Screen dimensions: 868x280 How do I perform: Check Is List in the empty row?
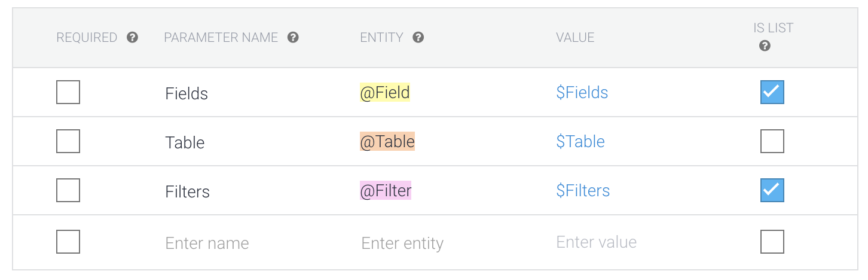772,242
